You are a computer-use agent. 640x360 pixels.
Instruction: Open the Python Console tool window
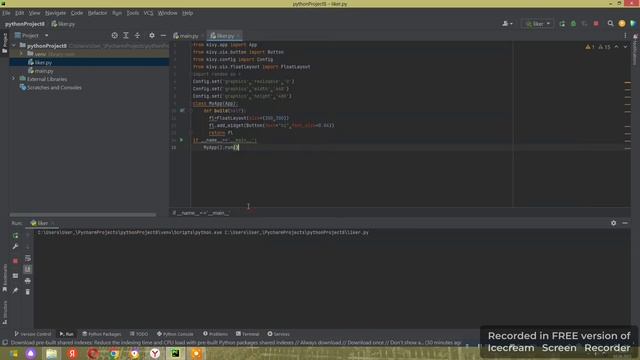(x=175, y=334)
